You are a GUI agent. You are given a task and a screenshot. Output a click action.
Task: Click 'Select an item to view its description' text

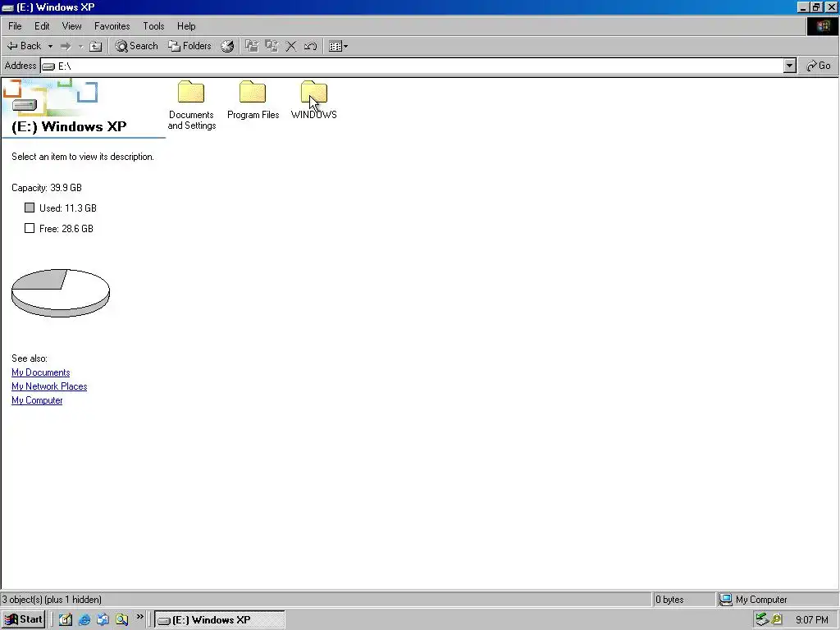pyautogui.click(x=83, y=157)
